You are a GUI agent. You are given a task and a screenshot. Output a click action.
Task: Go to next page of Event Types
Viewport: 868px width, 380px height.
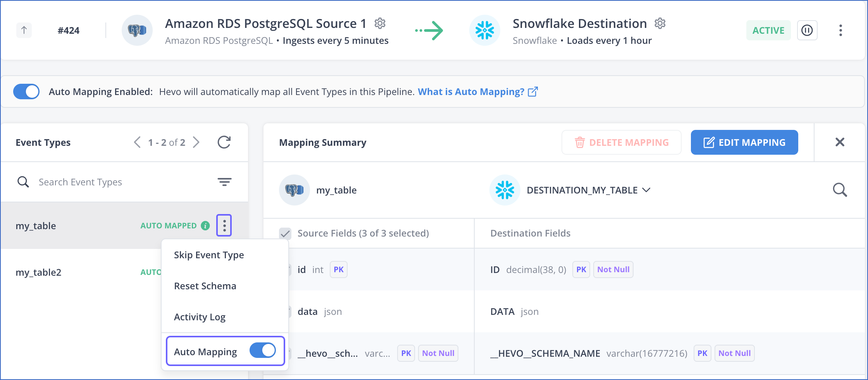click(196, 142)
